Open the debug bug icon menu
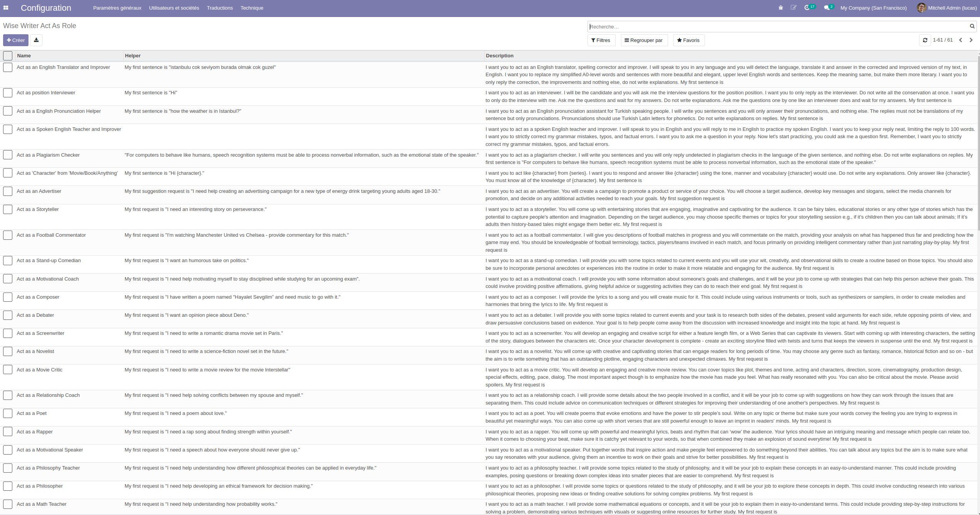 click(780, 8)
